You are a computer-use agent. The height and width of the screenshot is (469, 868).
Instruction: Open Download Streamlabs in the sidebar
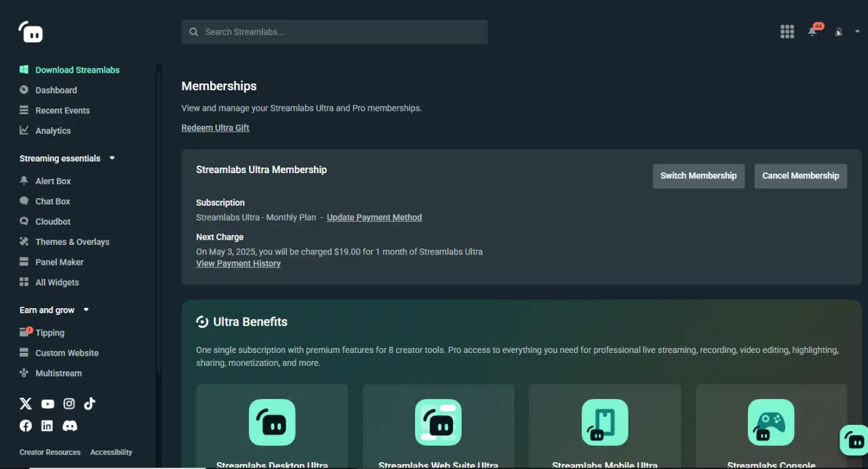(x=77, y=70)
